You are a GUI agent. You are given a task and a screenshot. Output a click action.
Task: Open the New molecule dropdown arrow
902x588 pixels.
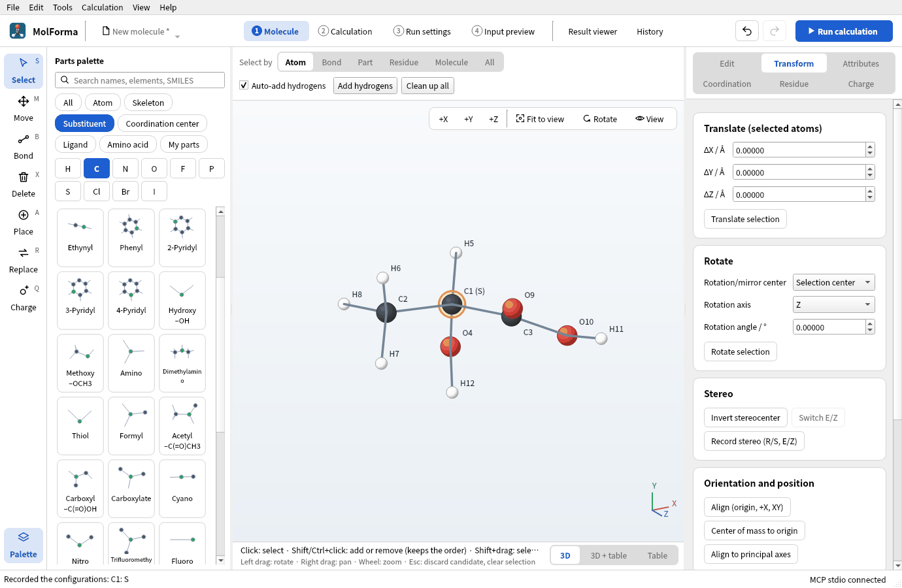pos(178,37)
